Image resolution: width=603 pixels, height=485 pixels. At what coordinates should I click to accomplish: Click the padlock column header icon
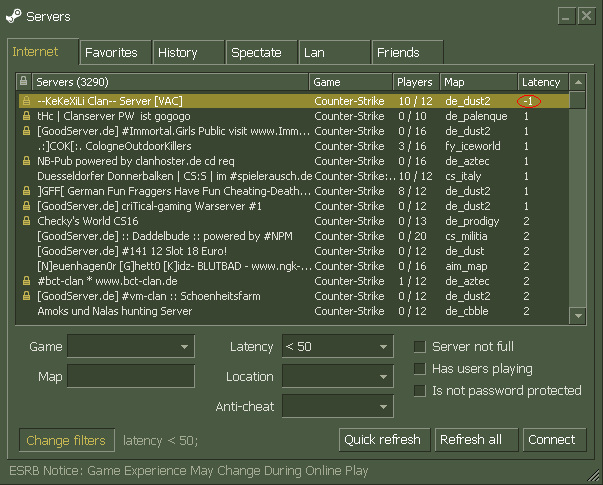click(x=23, y=81)
